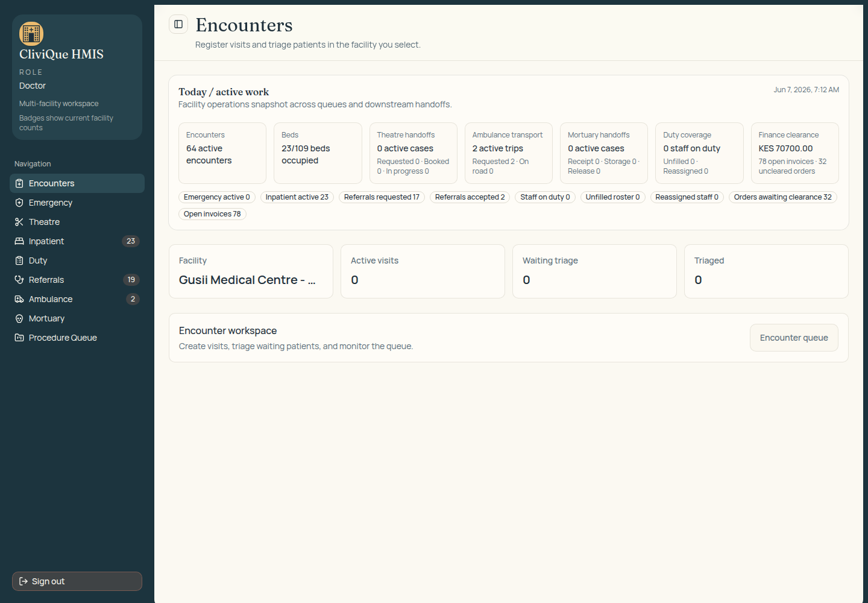Click the Active visits tile
Image resolution: width=868 pixels, height=603 pixels.
point(423,271)
